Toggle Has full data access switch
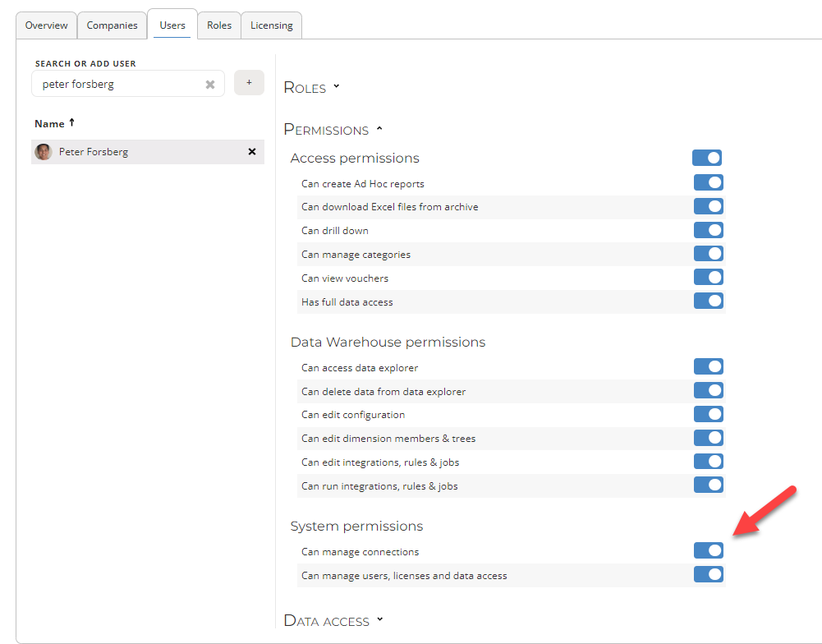 [708, 301]
